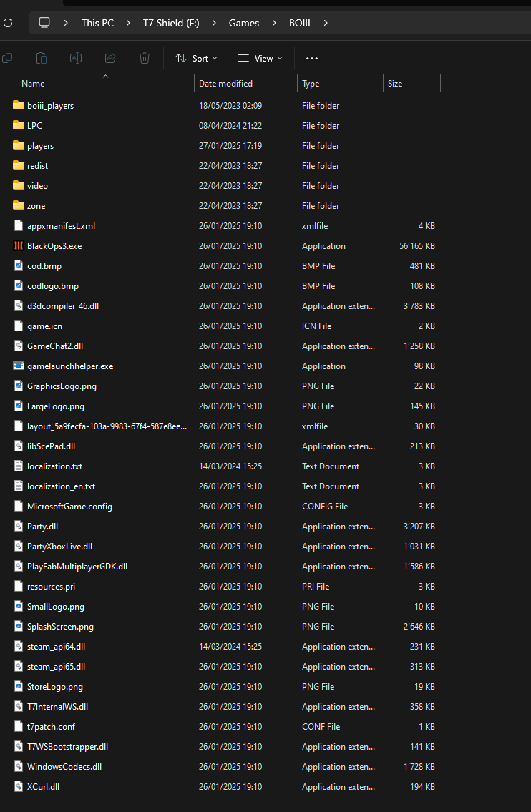Image resolution: width=531 pixels, height=812 pixels.
Task: Open the See more ellipsis menu
Action: pyautogui.click(x=311, y=58)
